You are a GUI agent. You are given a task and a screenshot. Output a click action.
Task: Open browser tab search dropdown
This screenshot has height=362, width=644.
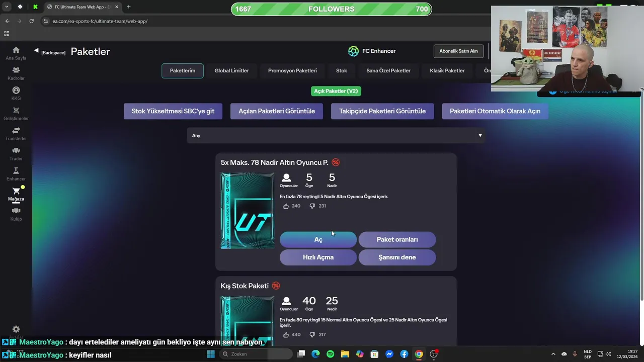(7, 7)
